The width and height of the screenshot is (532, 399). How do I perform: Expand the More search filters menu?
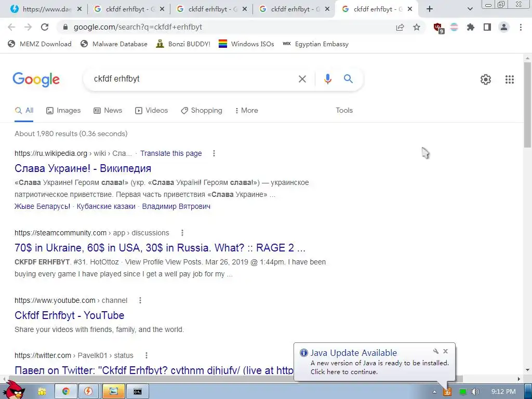pos(246,110)
